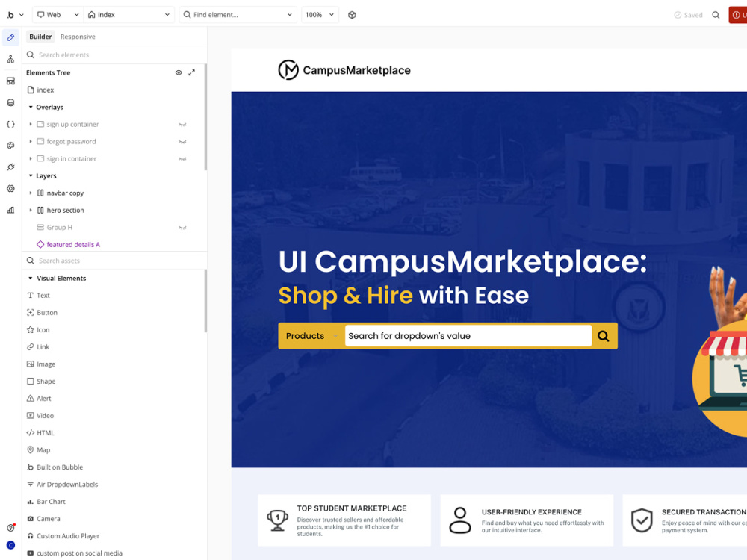This screenshot has height=560, width=747.
Task: Collapse the Overlays section
Action: tap(31, 107)
